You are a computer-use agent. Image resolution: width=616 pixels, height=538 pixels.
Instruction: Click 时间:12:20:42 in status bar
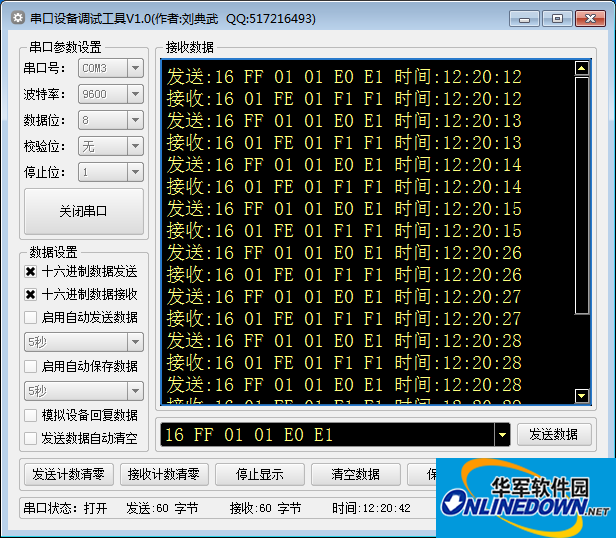click(371, 508)
